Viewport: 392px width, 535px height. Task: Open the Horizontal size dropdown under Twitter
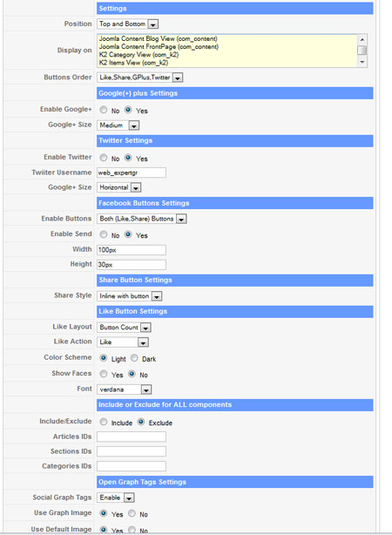(x=119, y=187)
